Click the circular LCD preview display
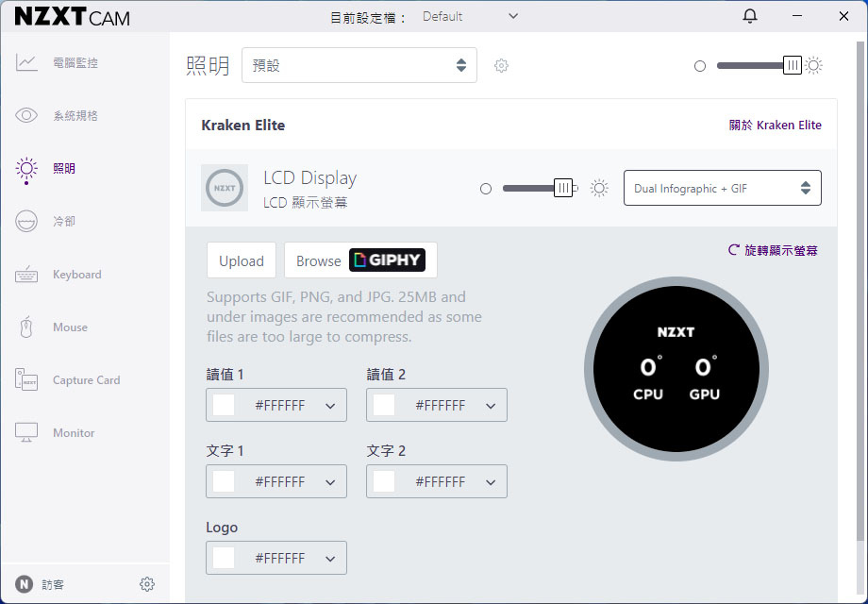Screen dimensions: 868x604 click(x=676, y=369)
